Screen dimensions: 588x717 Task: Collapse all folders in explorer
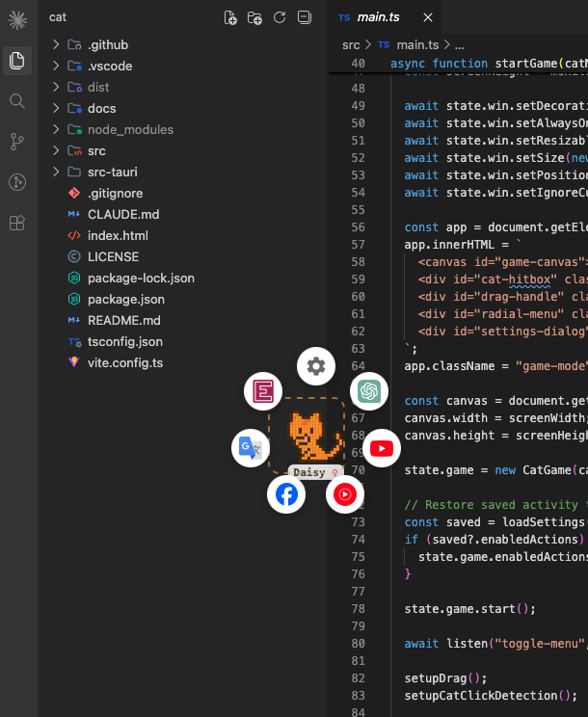pyautogui.click(x=304, y=18)
